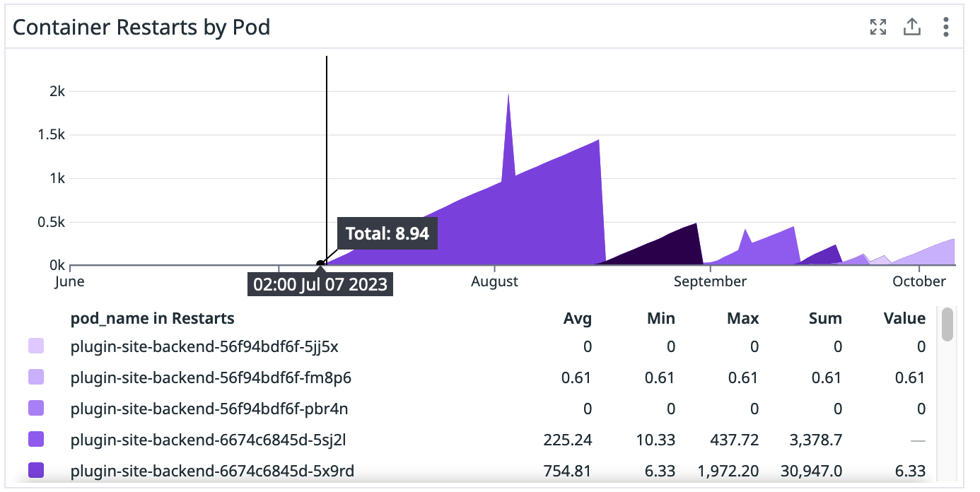The width and height of the screenshot is (980, 492).
Task: Click the panel title Container Restarts by Pod
Action: [143, 27]
